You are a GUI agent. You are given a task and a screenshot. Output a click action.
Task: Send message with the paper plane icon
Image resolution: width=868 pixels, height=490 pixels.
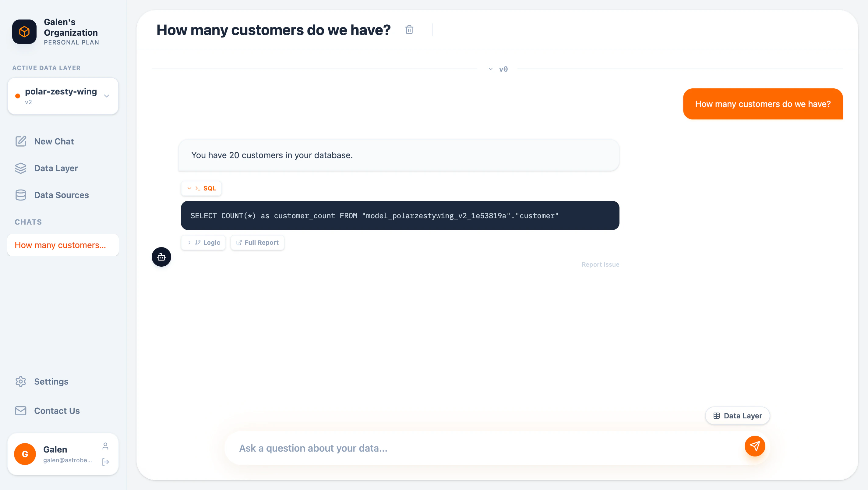[755, 446]
